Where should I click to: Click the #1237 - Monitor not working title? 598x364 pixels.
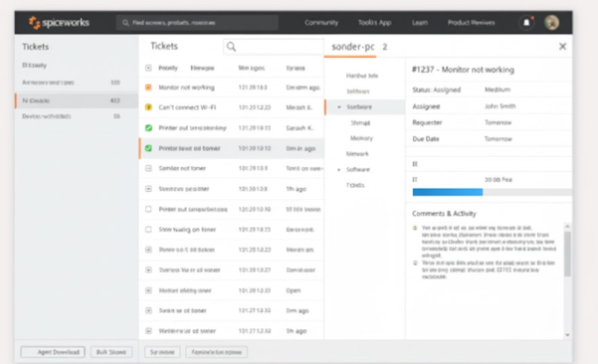pyautogui.click(x=463, y=70)
